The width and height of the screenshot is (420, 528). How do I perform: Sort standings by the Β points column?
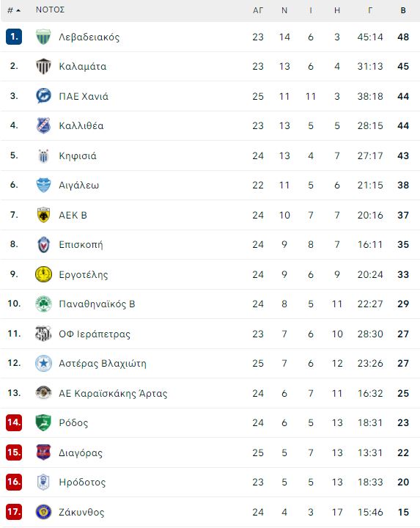(x=403, y=10)
